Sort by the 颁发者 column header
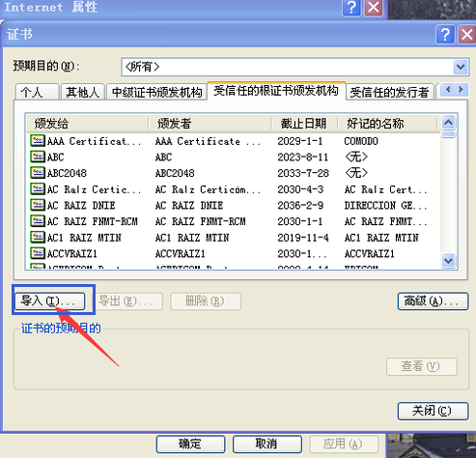 point(210,124)
